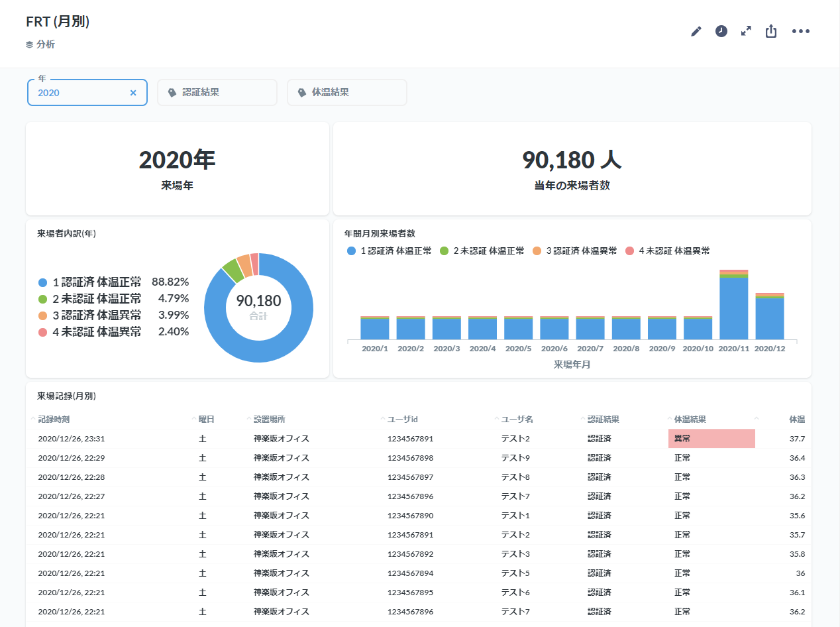Image resolution: width=840 pixels, height=627 pixels.
Task: Click the temperature value 37.7
Action: 798,439
